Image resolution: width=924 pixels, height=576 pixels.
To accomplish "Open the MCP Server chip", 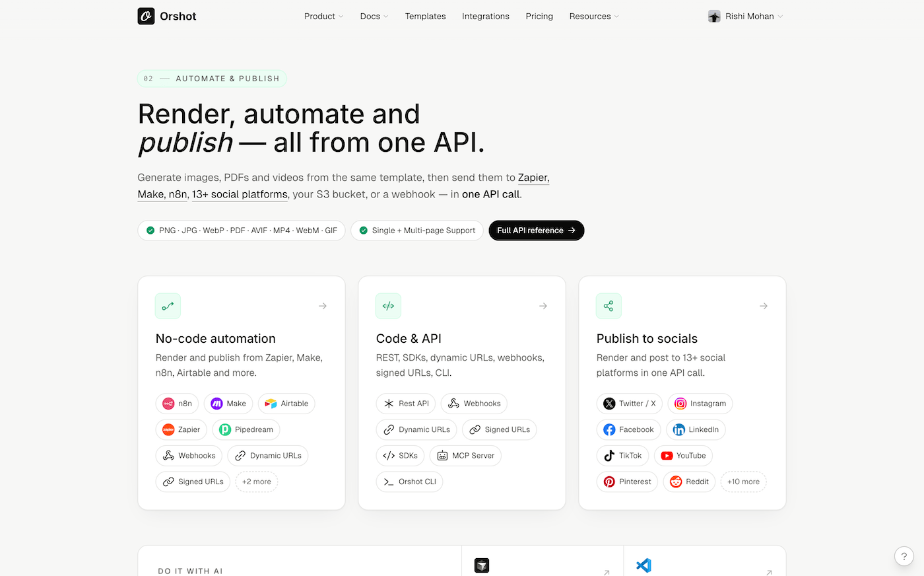I will coord(466,456).
